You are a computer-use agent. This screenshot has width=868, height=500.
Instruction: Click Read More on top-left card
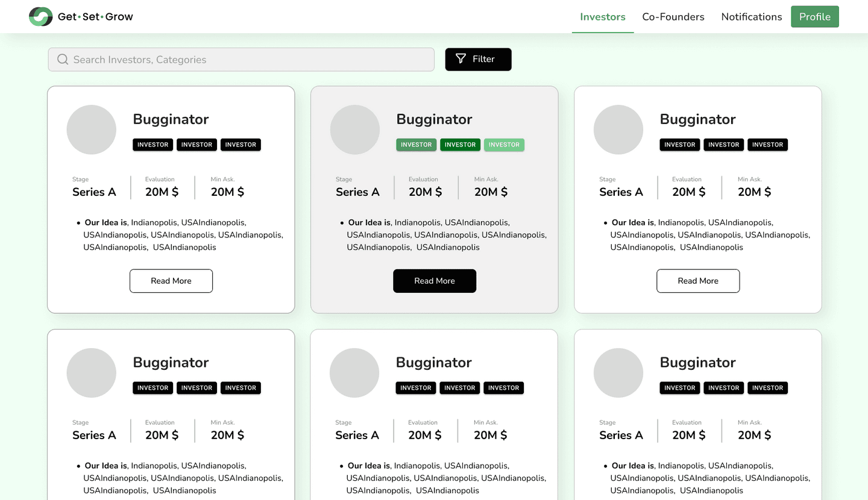point(171,281)
